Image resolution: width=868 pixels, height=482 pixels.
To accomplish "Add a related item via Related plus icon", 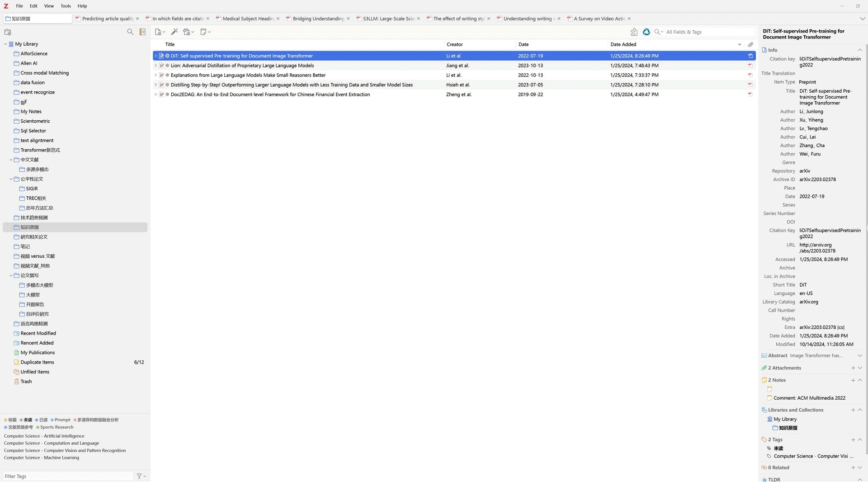I will pos(853,468).
